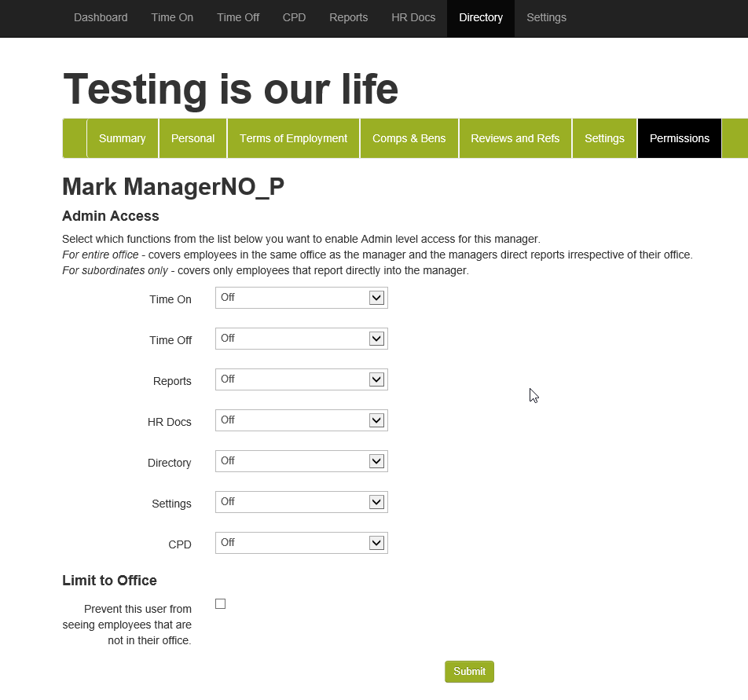Screen dimensions: 748x700
Task: Open the Terms of Employment tab
Action: (x=293, y=138)
